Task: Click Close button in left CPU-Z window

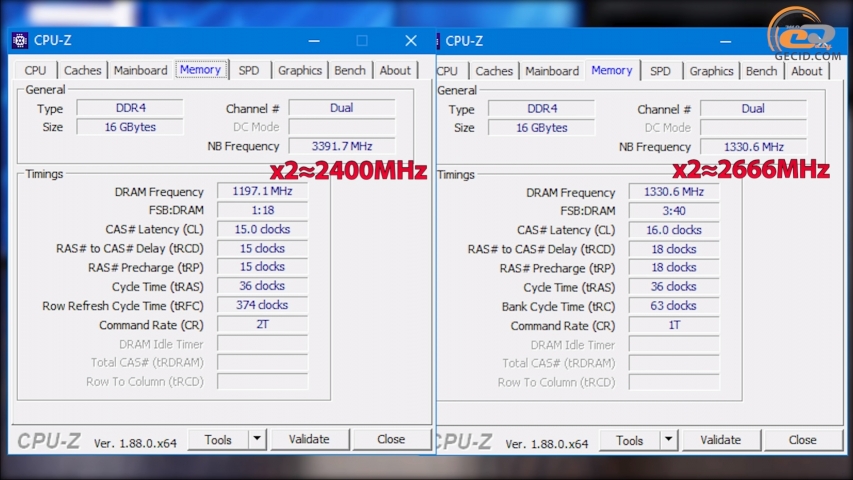Action: 391,440
